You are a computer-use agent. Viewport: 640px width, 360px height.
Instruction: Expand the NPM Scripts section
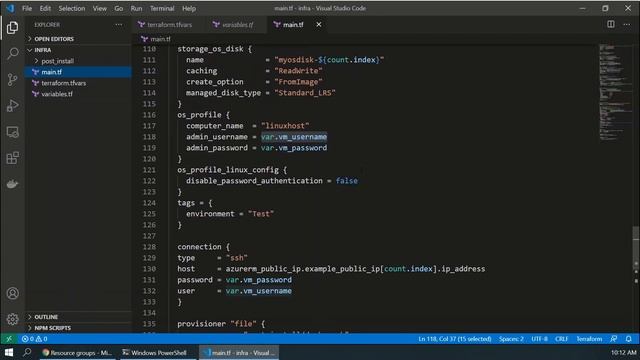52,328
